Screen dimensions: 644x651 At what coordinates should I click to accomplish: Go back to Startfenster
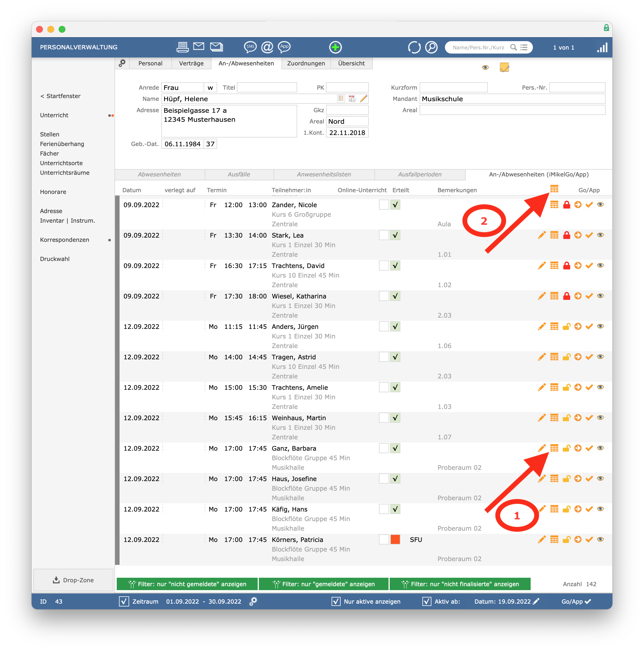(x=60, y=96)
